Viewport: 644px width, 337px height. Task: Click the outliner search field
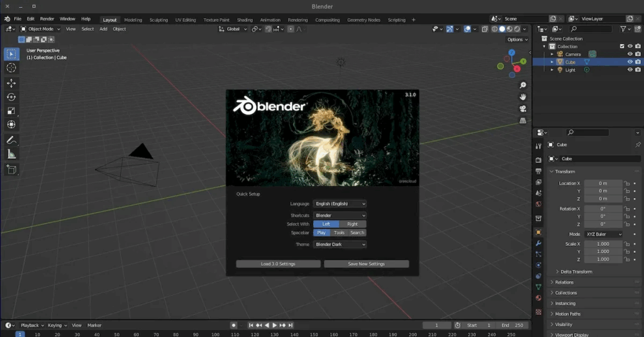[590, 29]
